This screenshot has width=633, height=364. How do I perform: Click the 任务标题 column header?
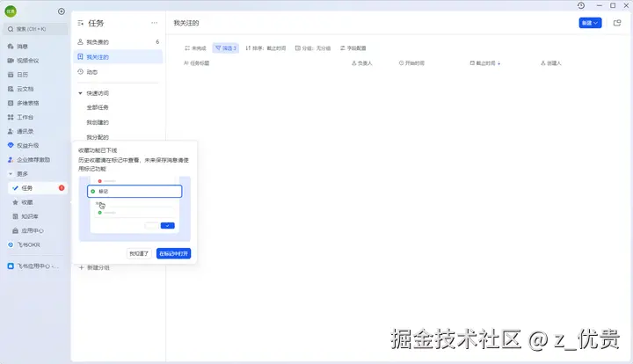tap(197, 63)
